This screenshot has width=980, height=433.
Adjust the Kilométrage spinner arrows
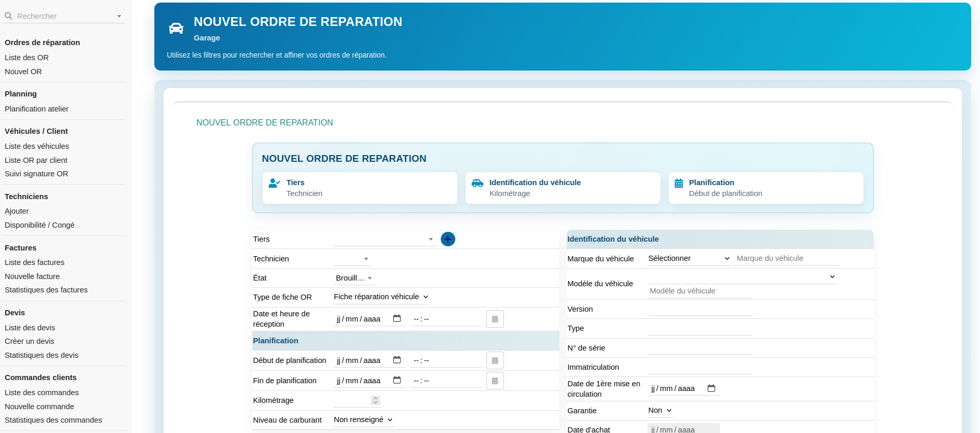click(376, 400)
